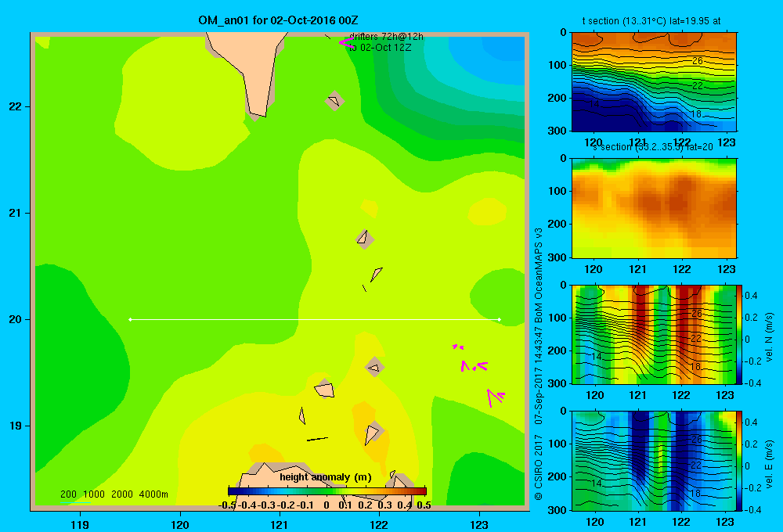Click longitude label 122 on main map
Screen dimensions: 783x532
[x=379, y=524]
